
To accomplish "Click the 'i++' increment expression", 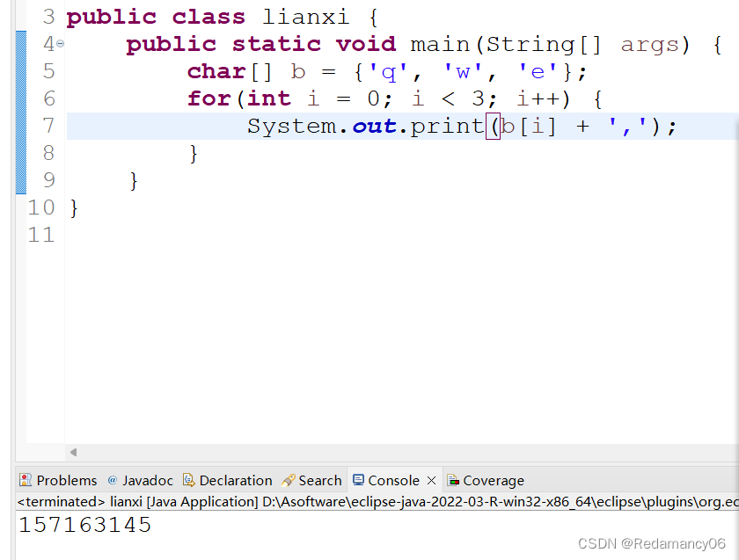I will pyautogui.click(x=538, y=99).
